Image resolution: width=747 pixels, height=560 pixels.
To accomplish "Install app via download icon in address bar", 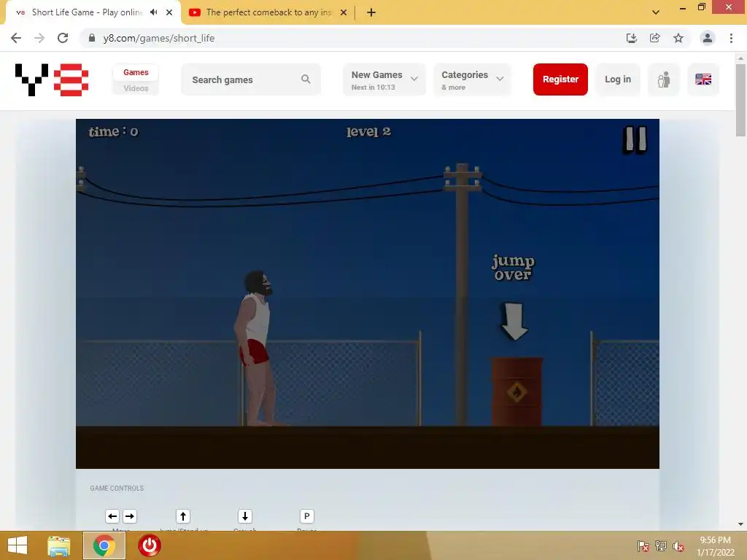I will (x=631, y=38).
